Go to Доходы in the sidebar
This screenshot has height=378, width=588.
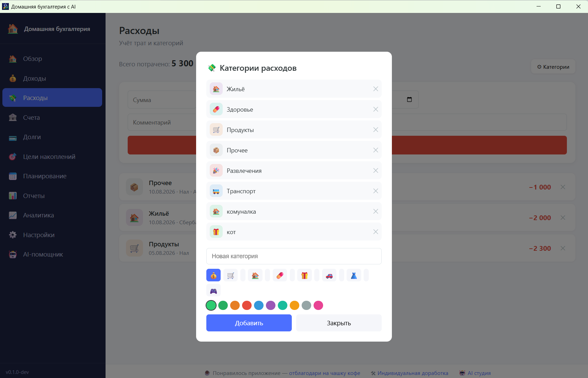click(52, 79)
